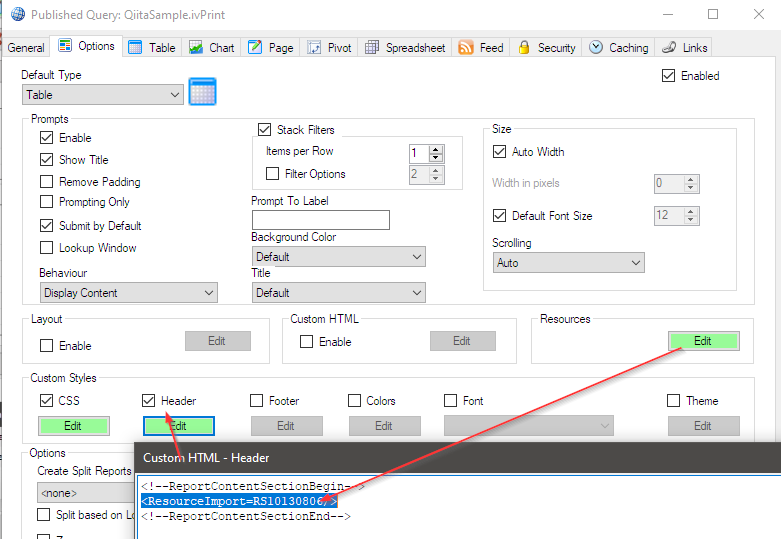Check the Split based on checkbox
The height and width of the screenshot is (539, 781).
tap(44, 514)
